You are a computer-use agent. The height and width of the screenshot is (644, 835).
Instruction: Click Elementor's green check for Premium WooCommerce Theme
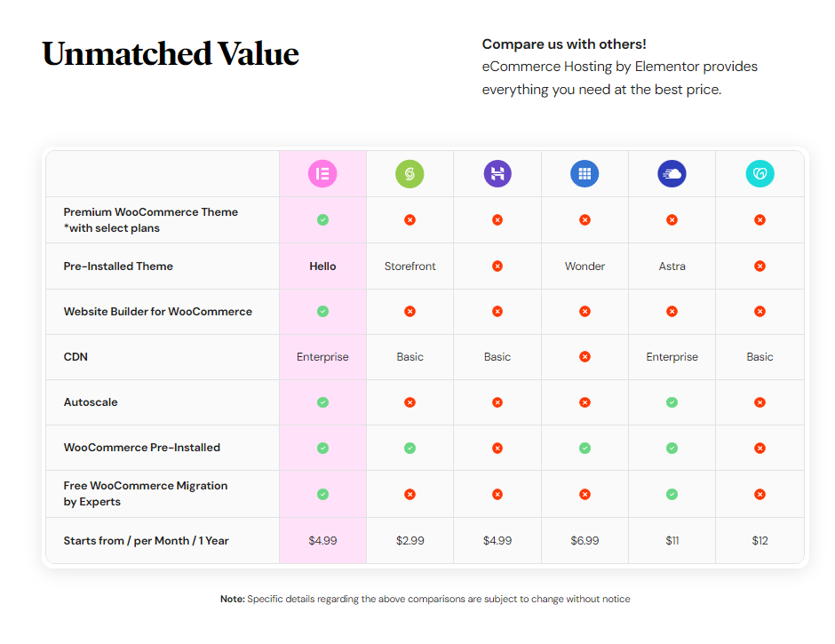point(322,220)
